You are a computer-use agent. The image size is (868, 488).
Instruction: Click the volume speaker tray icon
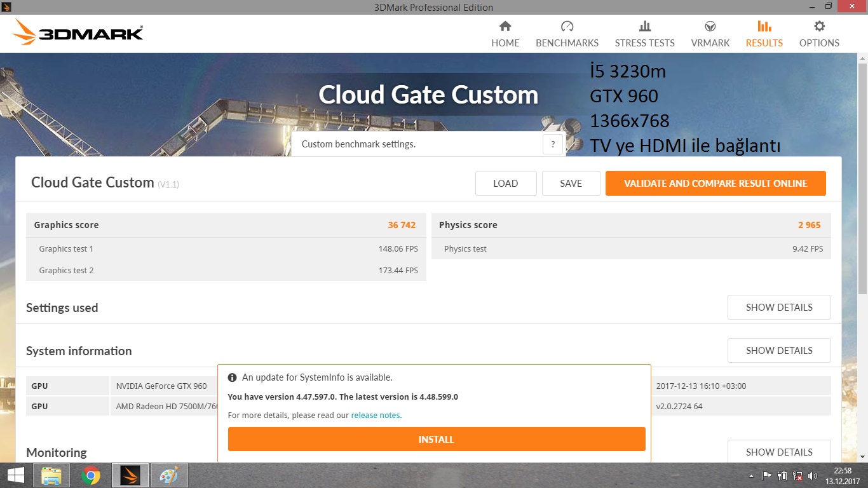[813, 475]
